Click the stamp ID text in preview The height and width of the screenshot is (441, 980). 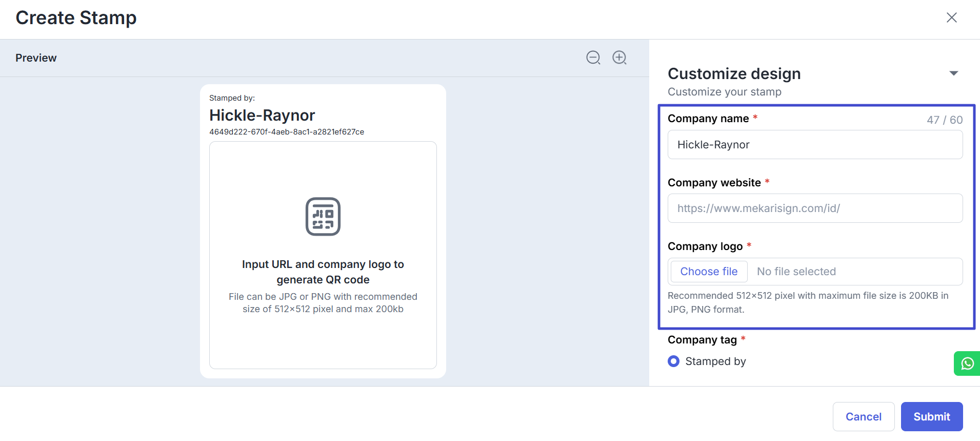pos(287,132)
